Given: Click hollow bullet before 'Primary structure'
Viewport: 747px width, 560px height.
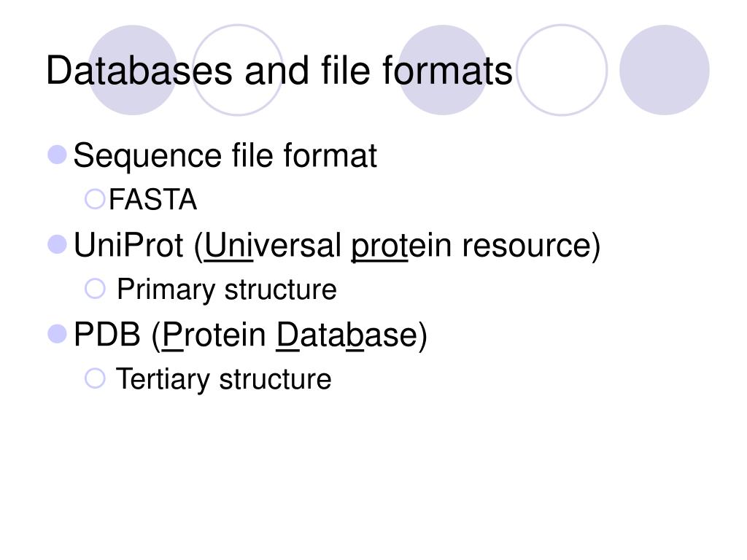Looking at the screenshot, I should pyautogui.click(x=95, y=289).
